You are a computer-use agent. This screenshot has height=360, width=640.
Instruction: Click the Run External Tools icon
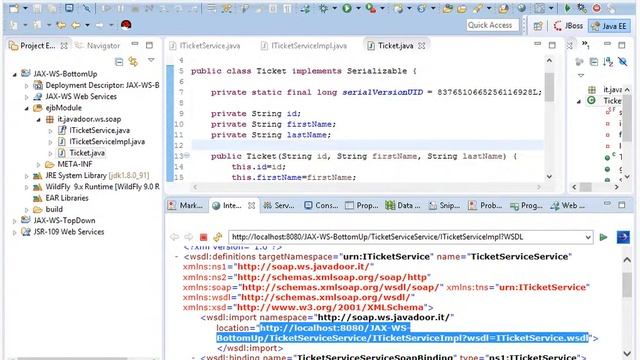[371, 8]
